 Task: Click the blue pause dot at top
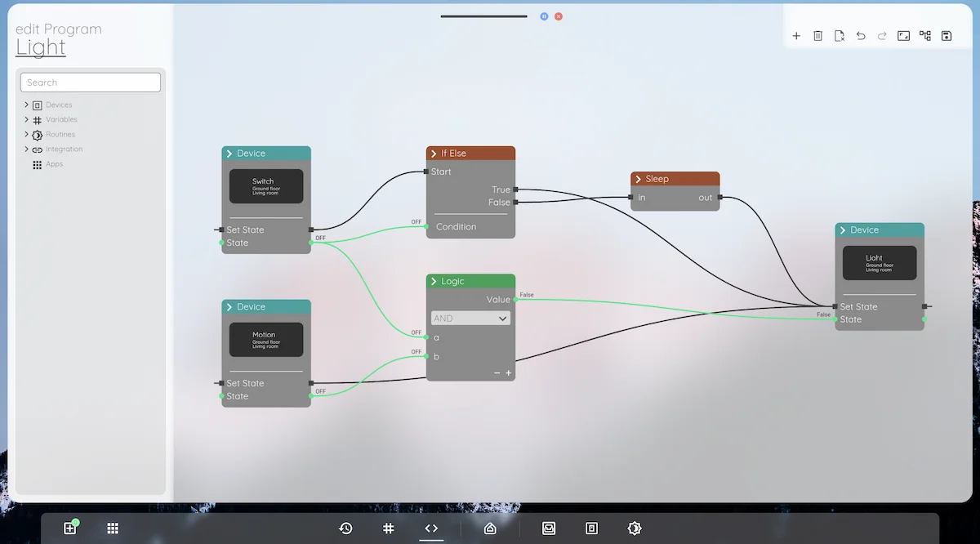point(544,16)
